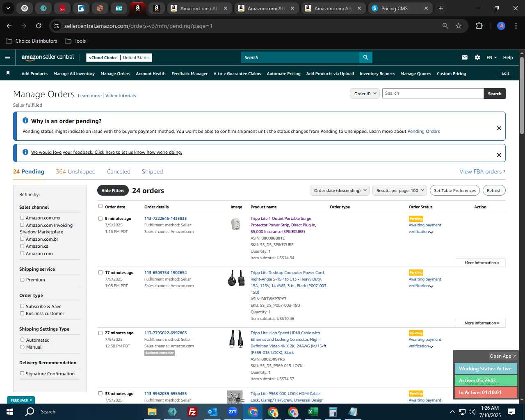Select the Automated shipping settings radio

click(22, 340)
